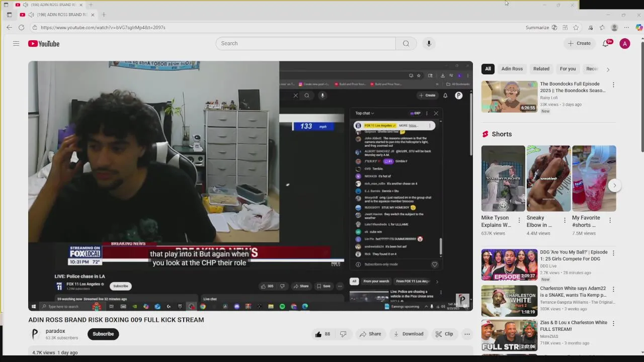Show more filter chips with arrow
The height and width of the screenshot is (362, 644).
608,69
